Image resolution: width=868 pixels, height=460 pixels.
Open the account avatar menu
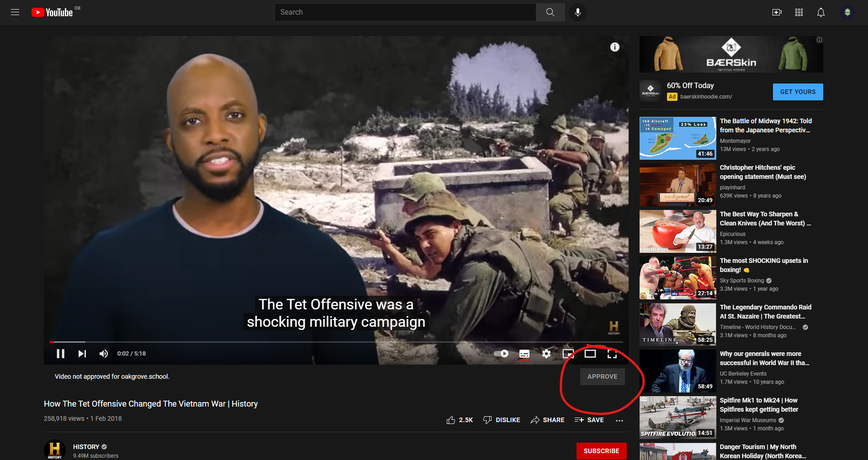point(847,12)
